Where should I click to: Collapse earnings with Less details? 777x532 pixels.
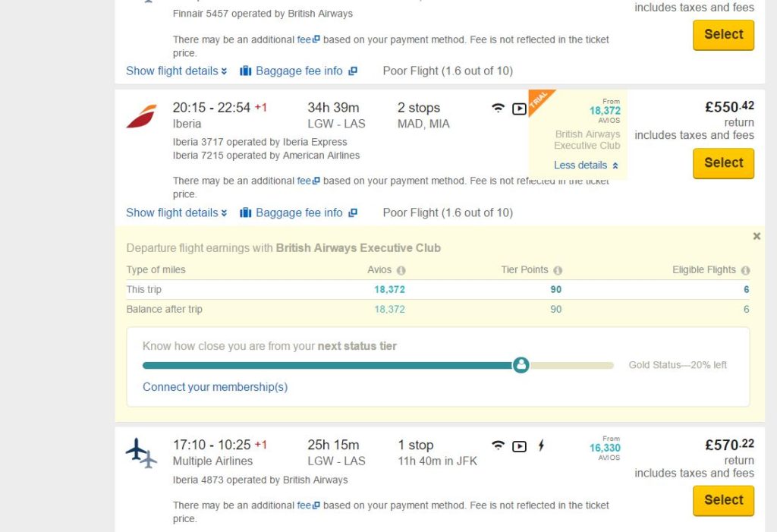click(x=587, y=165)
